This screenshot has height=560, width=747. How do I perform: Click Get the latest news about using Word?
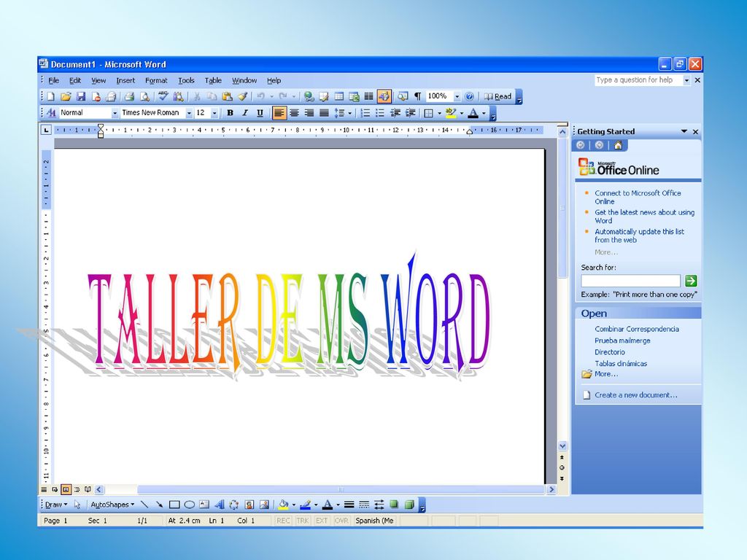click(644, 216)
